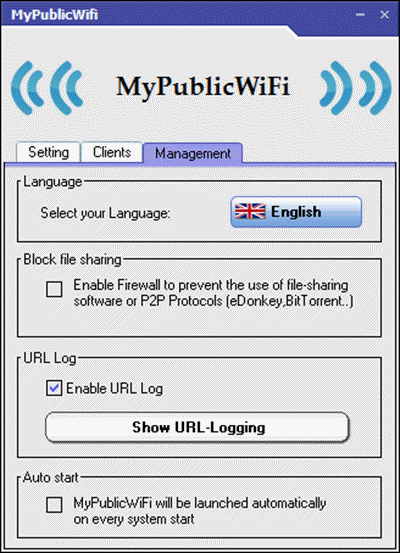Click the 'Select your Language:' label
Viewport: 400px width, 553px height.
tap(105, 213)
